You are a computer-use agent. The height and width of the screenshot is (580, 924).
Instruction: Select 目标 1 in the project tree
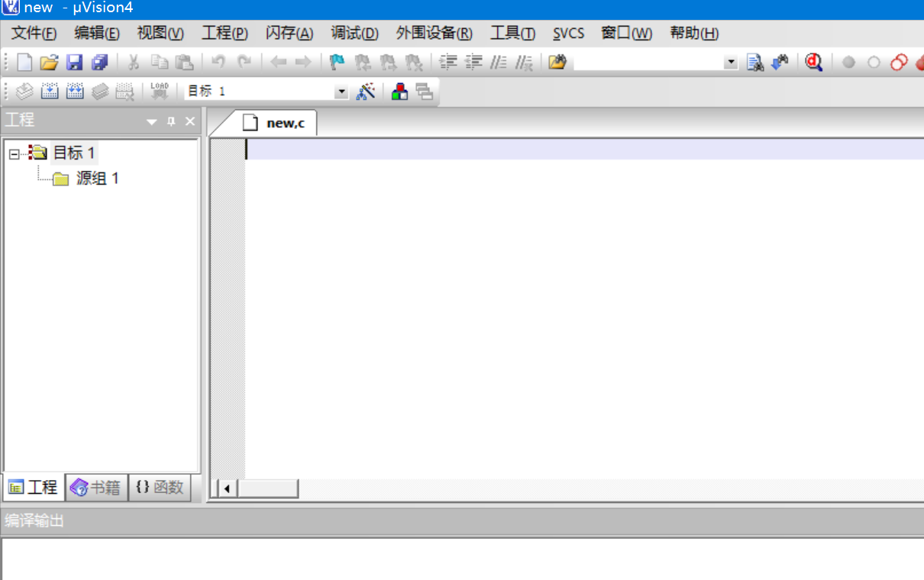tap(74, 153)
